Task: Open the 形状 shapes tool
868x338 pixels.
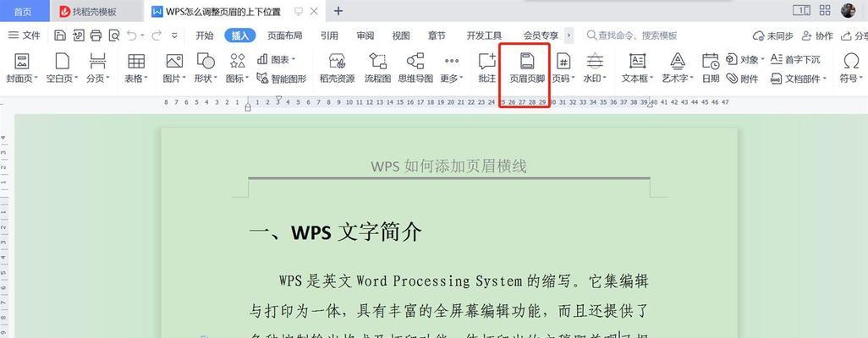Action: click(x=206, y=68)
